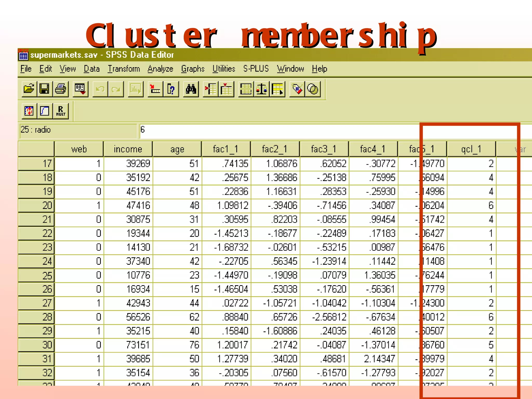Image resolution: width=532 pixels, height=399 pixels.
Task: Click the Variables info icon
Action: 171,89
